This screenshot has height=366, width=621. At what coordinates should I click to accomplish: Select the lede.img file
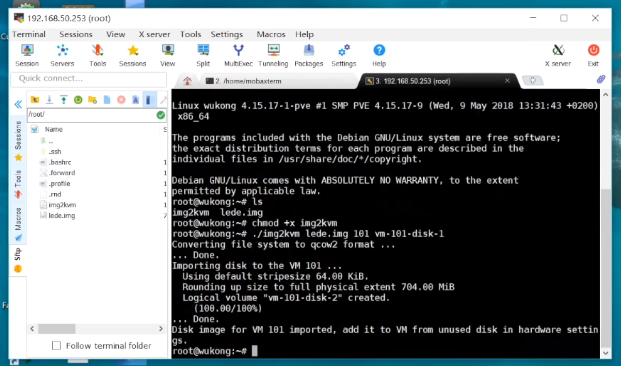click(x=61, y=215)
